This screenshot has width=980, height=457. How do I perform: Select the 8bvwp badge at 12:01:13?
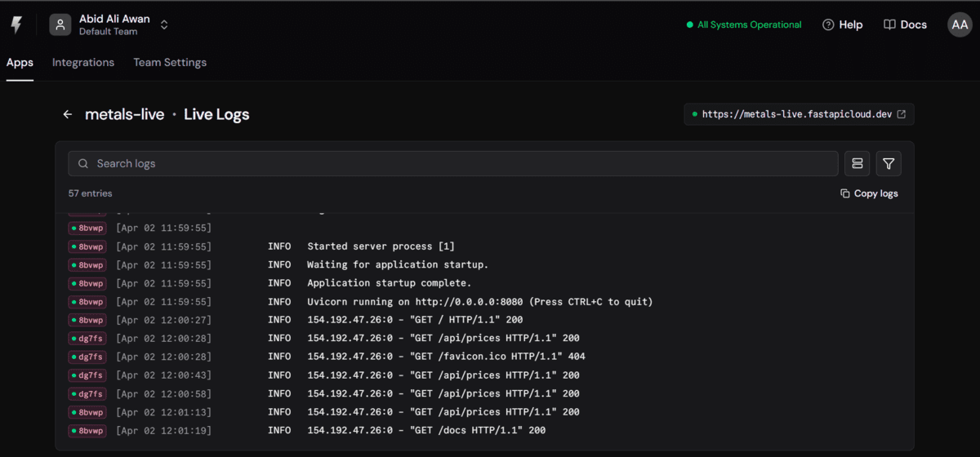point(87,412)
